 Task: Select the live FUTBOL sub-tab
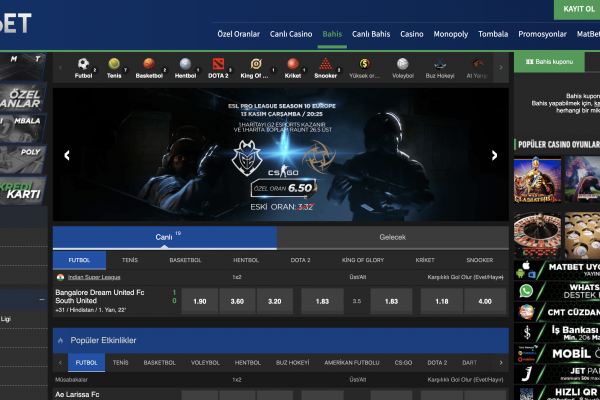pos(79,260)
